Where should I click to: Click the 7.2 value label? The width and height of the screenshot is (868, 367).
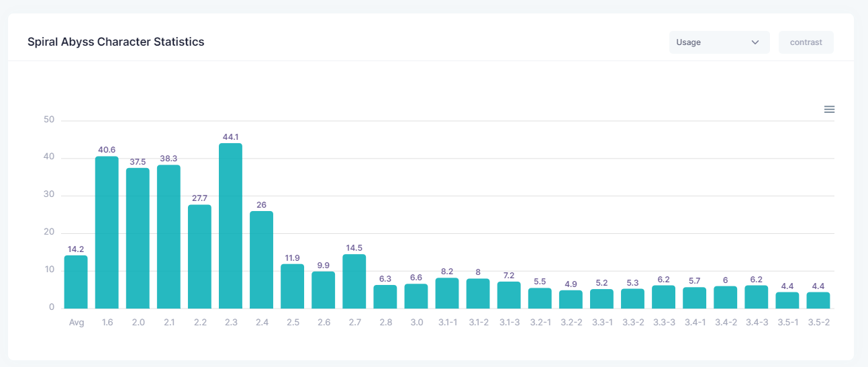[508, 275]
